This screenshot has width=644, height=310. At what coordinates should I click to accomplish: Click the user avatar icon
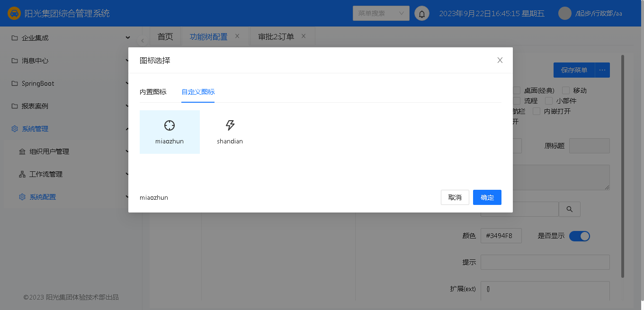[x=565, y=13]
